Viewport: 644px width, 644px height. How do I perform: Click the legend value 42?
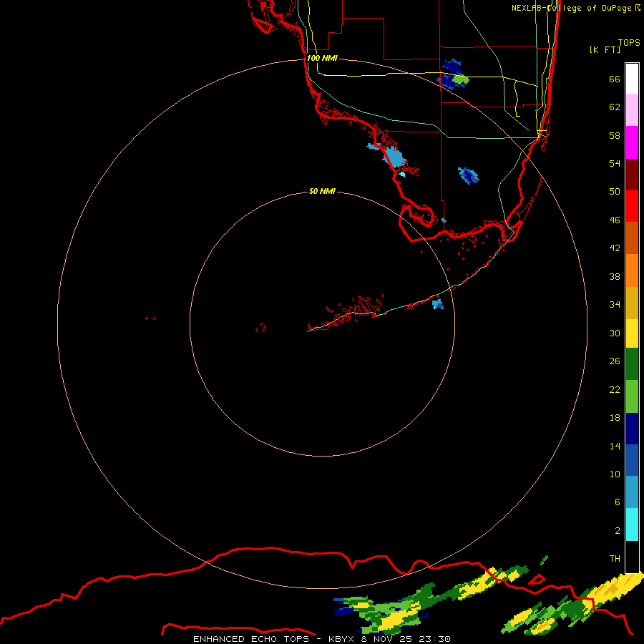pyautogui.click(x=615, y=248)
